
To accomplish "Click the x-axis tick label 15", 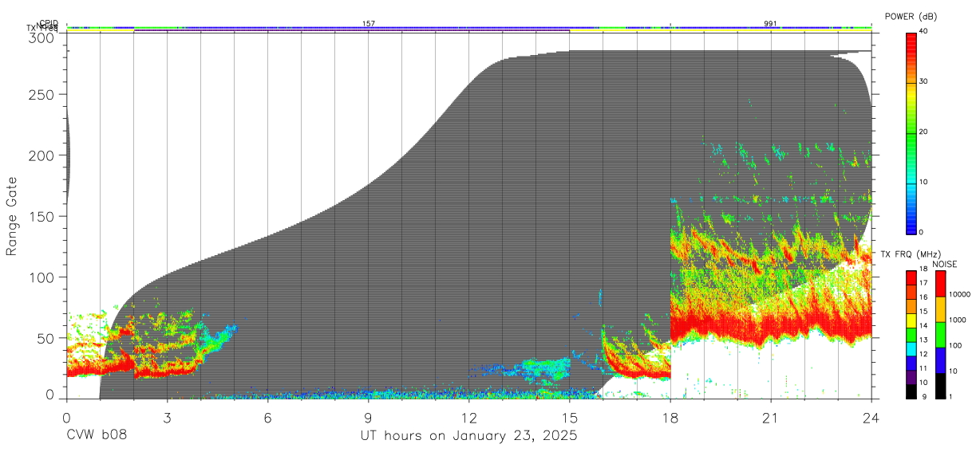I will [569, 418].
